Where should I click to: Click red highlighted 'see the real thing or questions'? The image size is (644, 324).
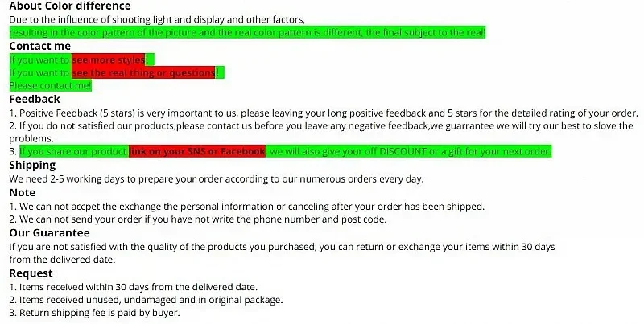[x=143, y=72]
